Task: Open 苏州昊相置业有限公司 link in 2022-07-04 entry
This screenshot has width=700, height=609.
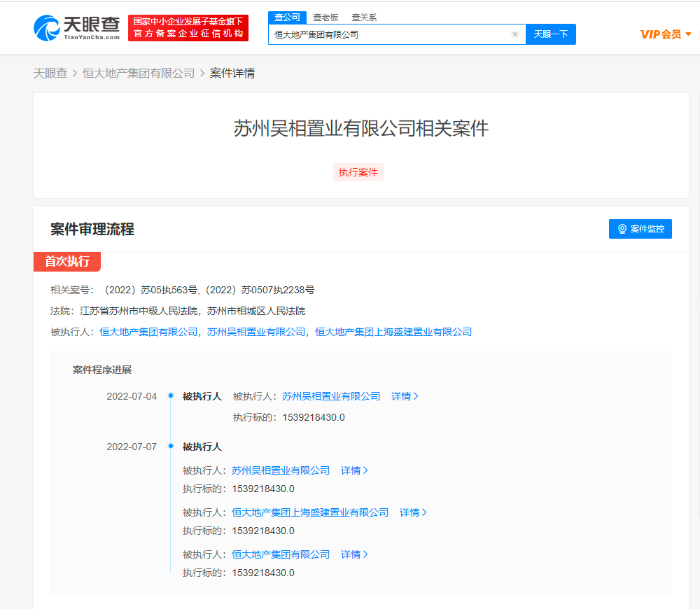Action: (x=331, y=396)
